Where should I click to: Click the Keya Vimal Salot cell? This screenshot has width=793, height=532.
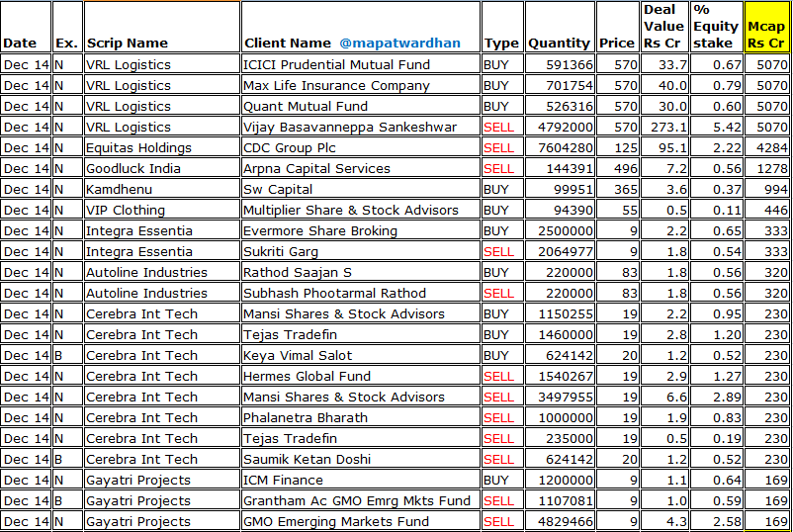pos(361,355)
